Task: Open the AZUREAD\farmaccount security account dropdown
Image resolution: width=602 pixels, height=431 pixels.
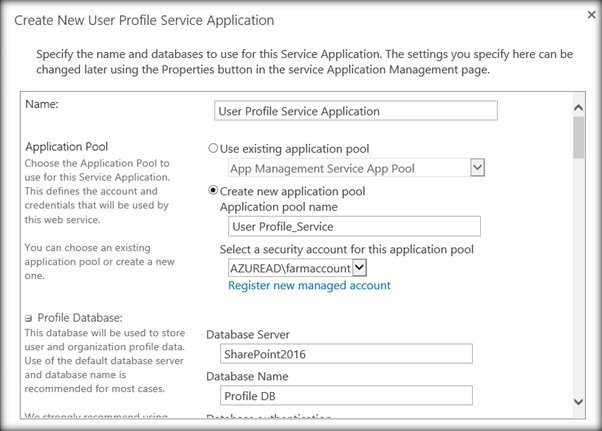Action: (x=360, y=267)
